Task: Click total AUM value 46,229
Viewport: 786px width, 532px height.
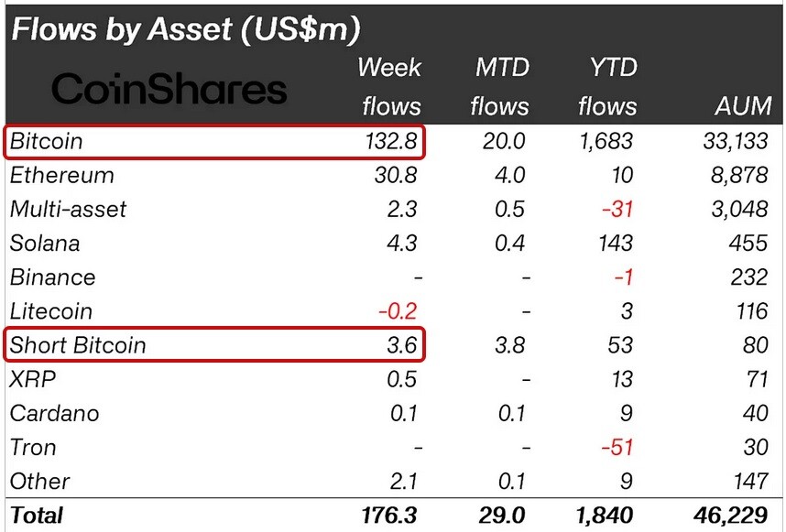Action: [x=731, y=515]
